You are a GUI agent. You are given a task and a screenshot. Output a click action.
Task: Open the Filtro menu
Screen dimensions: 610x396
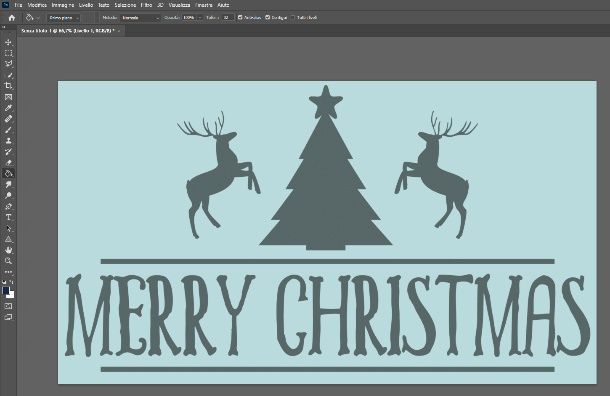[x=146, y=5]
